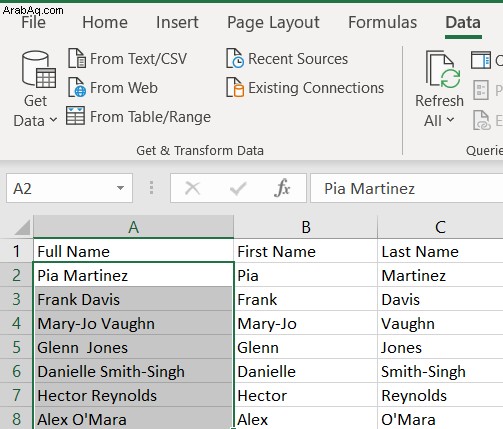Click the Queries & Connections pane icon
Image resolution: width=503 pixels, height=429 pixels.
click(x=480, y=60)
